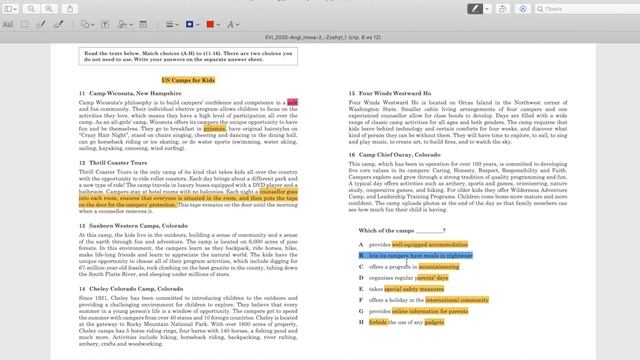640x360 pixels.
Task: Add a note with the Note tool
Action: (143, 24)
